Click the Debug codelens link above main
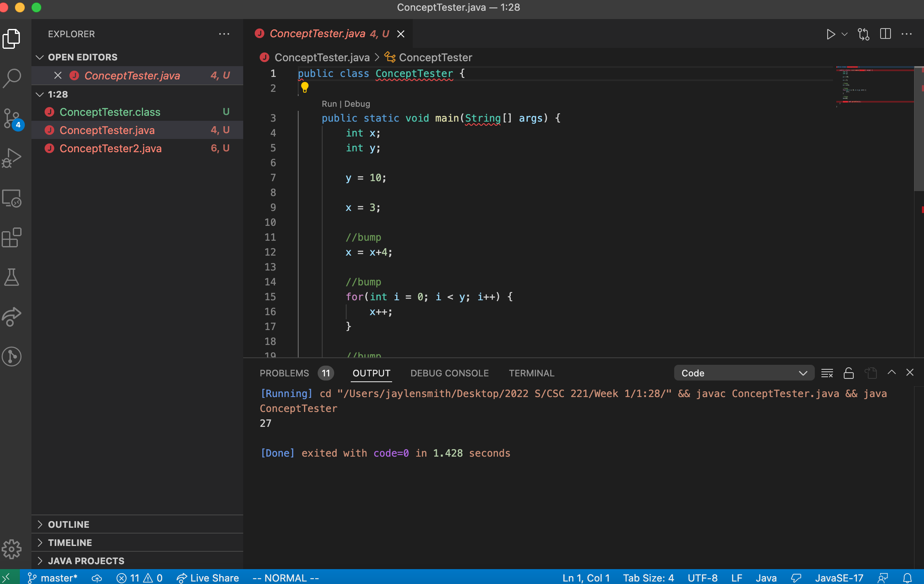 [357, 103]
